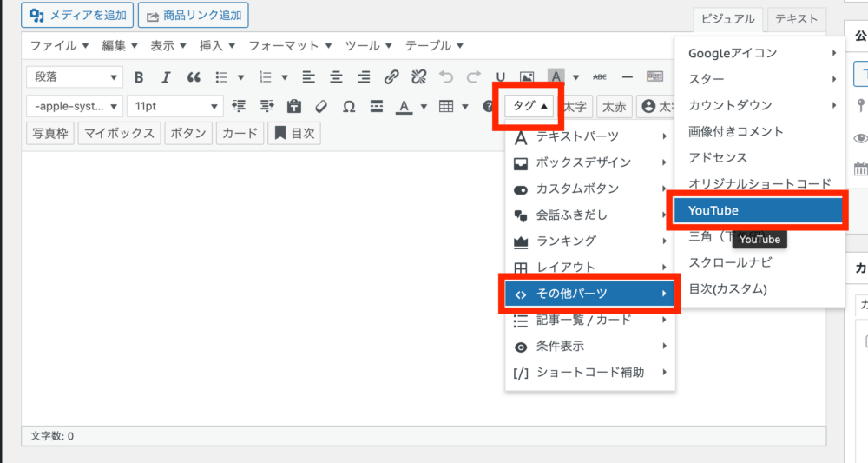868x463 pixels.
Task: Expand bulleted list style arrow
Action: 240,77
